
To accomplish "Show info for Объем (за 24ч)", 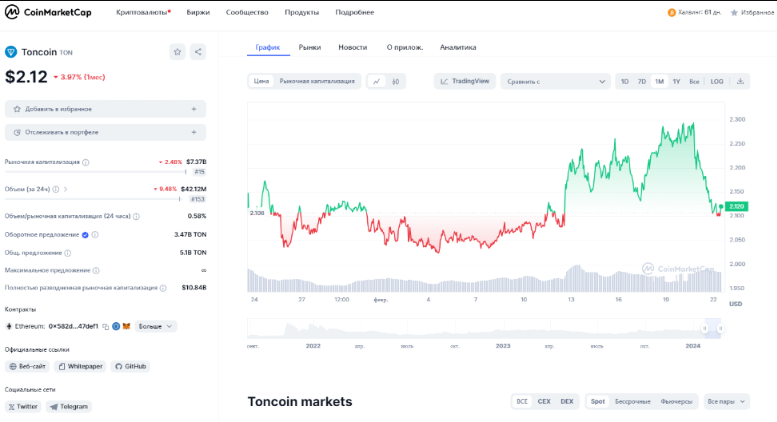I will [56, 189].
